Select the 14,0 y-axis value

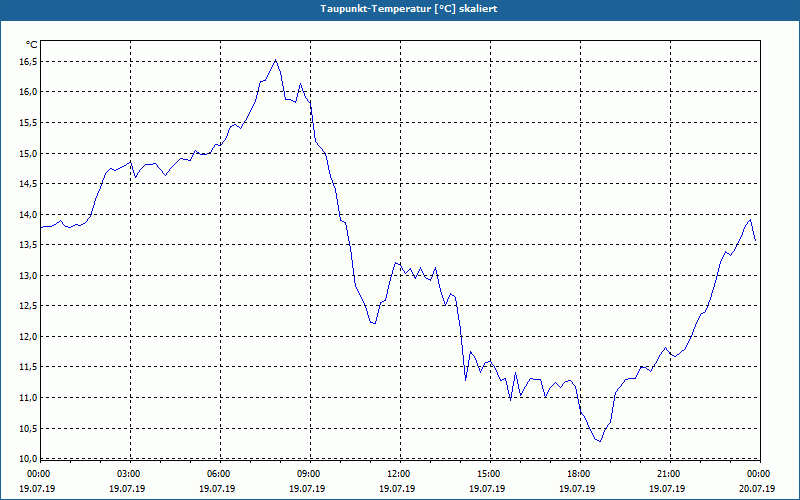pos(28,214)
